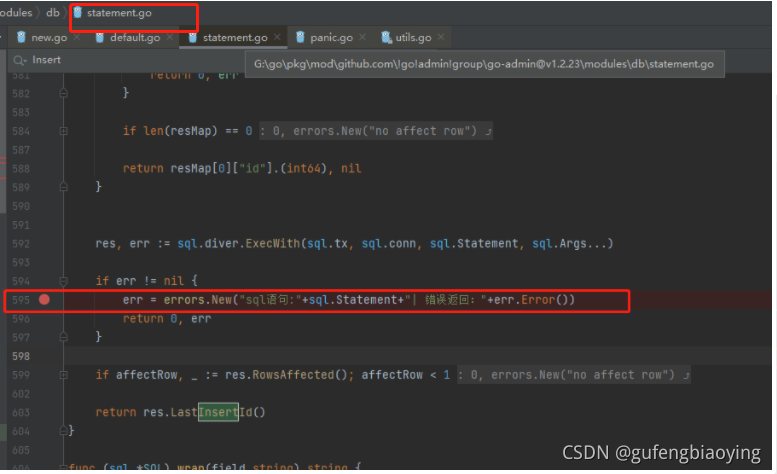Open the utils.go tab
777x474 pixels.
tap(413, 38)
